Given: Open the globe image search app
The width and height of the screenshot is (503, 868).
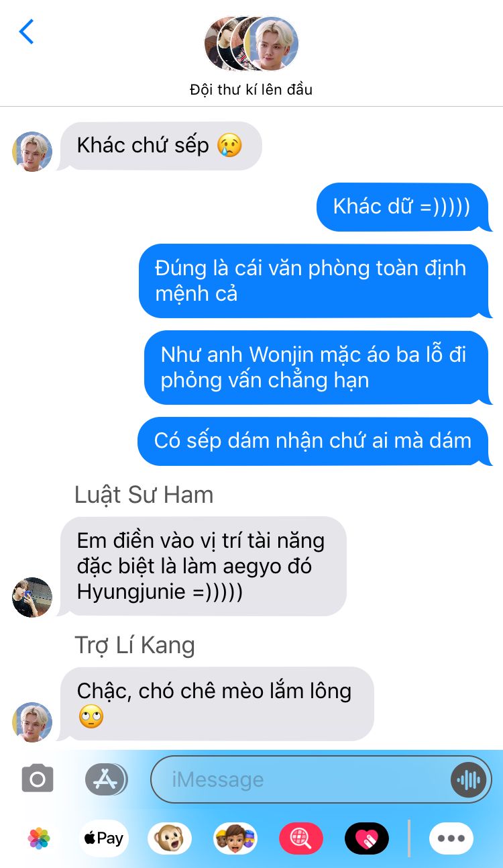Looking at the screenshot, I should pyautogui.click(x=301, y=838).
